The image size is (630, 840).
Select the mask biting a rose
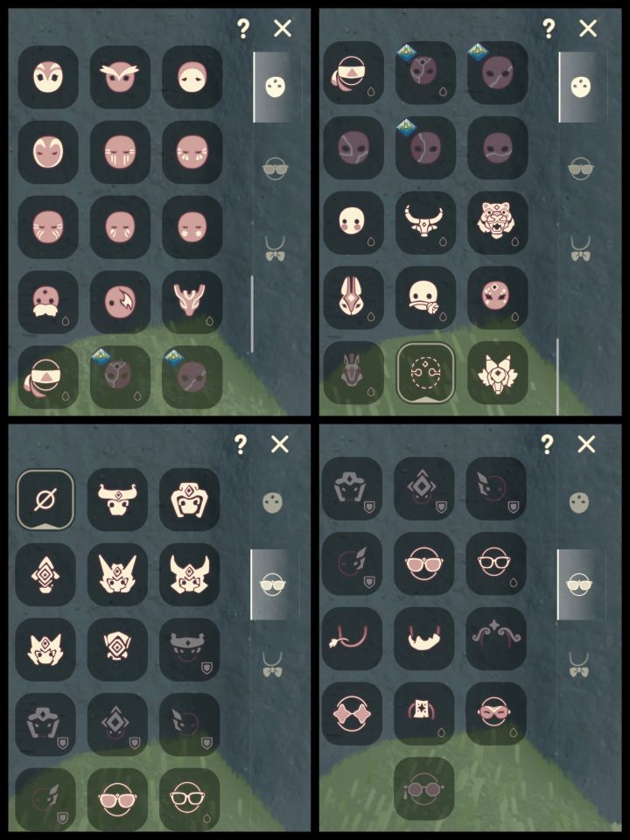point(425,297)
